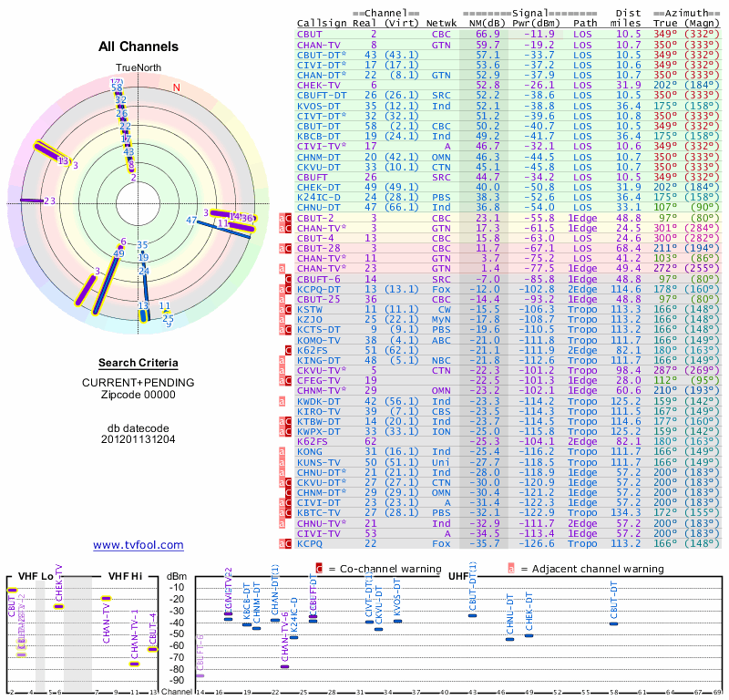The image size is (729, 700).
Task: Click the 'VHF Hi' band label
Action: [x=125, y=576]
